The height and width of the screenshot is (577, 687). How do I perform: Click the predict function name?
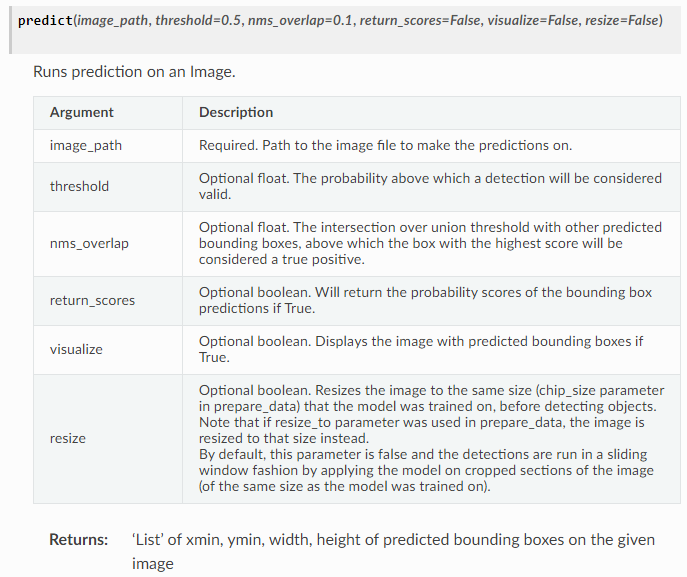tap(45, 21)
